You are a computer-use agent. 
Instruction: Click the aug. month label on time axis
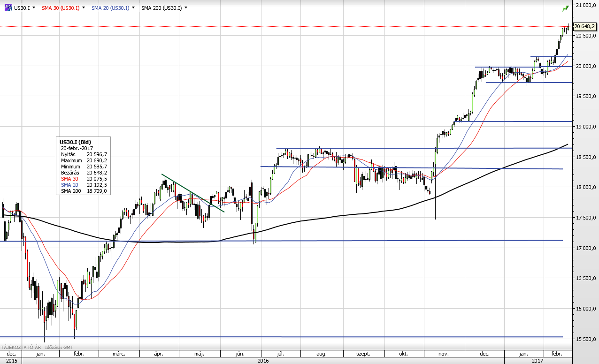[x=322, y=353]
